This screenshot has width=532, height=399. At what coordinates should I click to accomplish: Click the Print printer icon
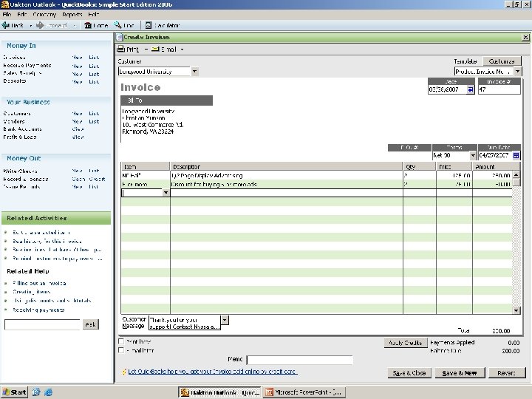coord(120,50)
